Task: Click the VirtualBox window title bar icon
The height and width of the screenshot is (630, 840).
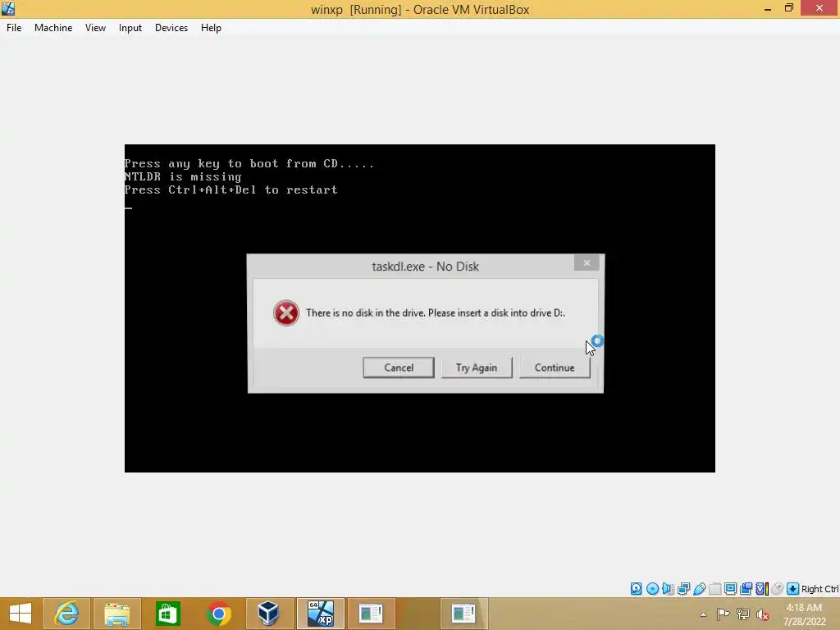Action: click(x=8, y=8)
